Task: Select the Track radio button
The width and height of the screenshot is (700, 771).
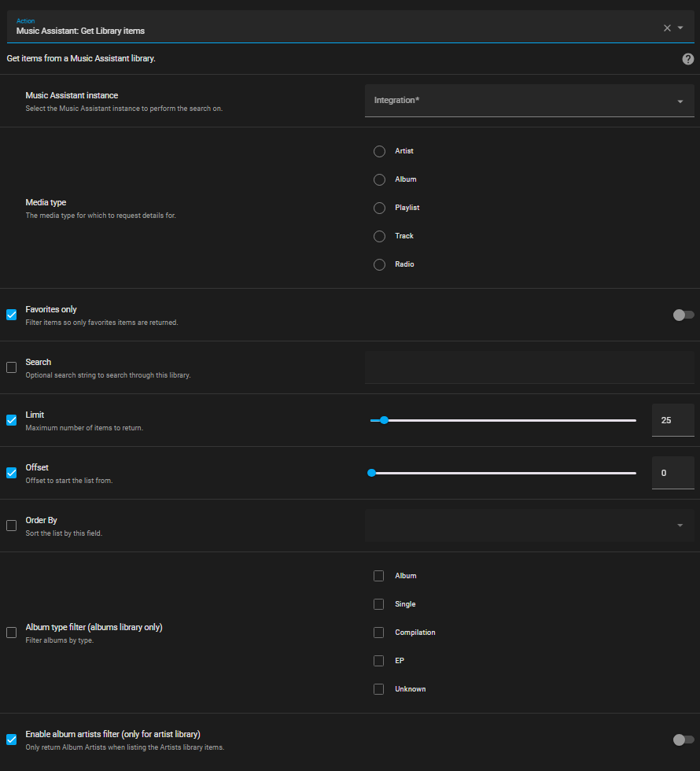Action: 379,236
